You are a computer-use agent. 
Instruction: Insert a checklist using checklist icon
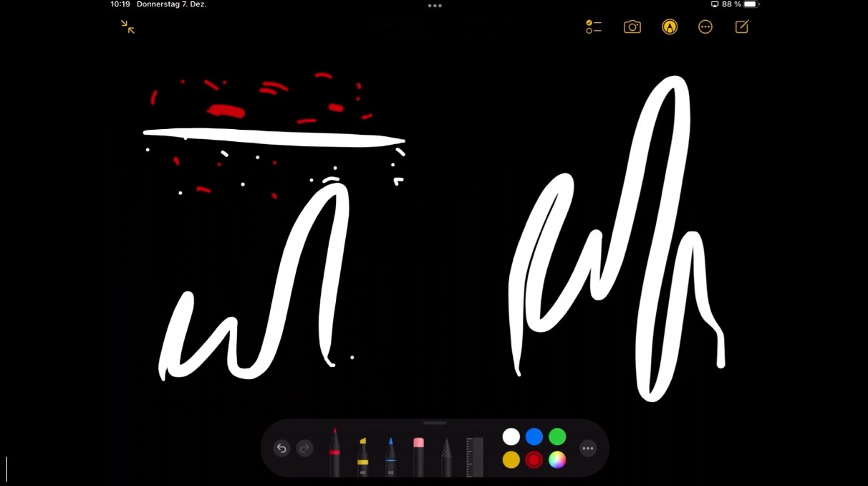point(594,27)
